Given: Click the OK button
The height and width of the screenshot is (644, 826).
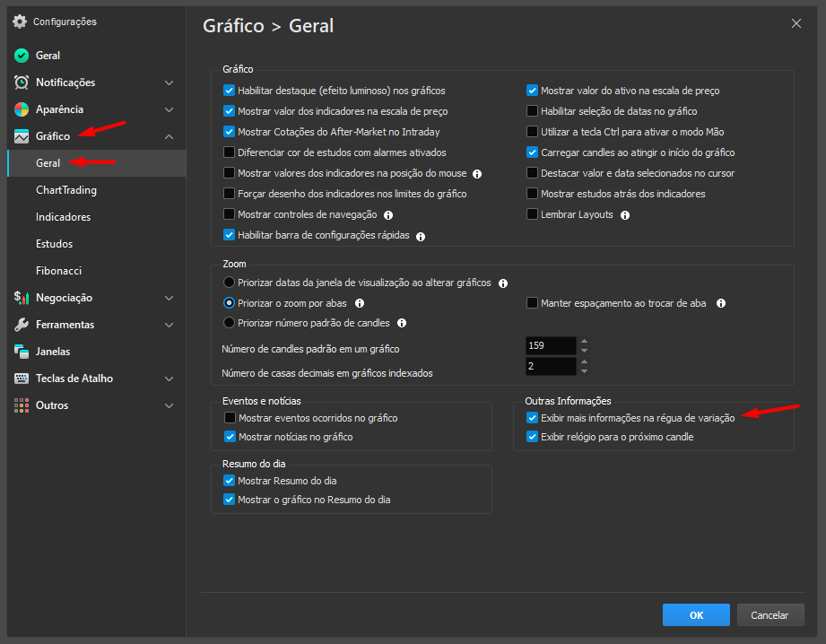Looking at the screenshot, I should click(x=696, y=615).
